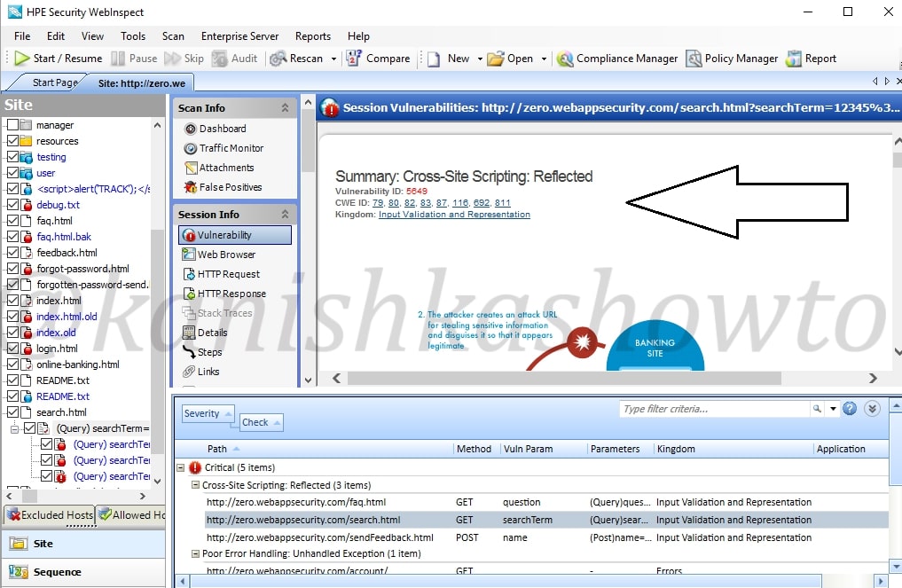
Task: Open the Enterprise Server menu
Action: click(x=239, y=36)
